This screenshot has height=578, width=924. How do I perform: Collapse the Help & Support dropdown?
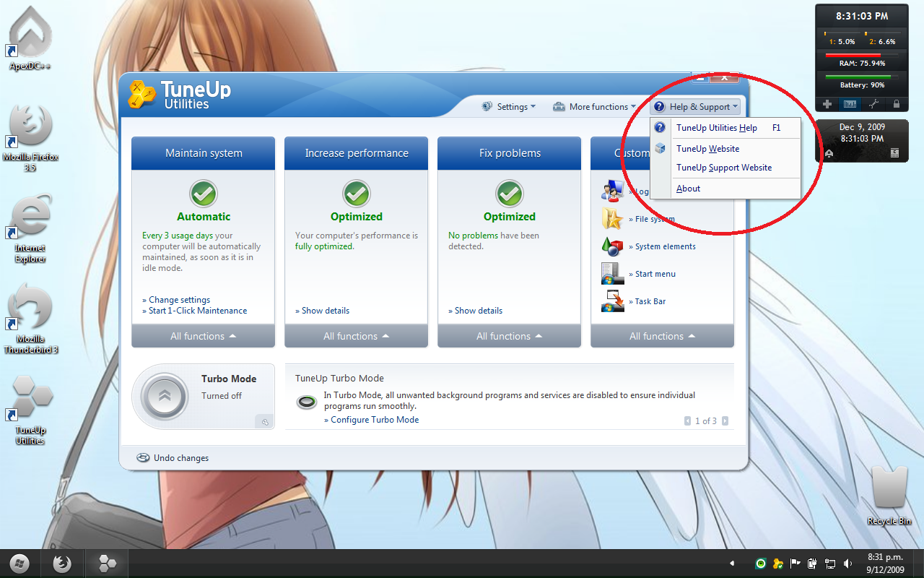coord(695,107)
